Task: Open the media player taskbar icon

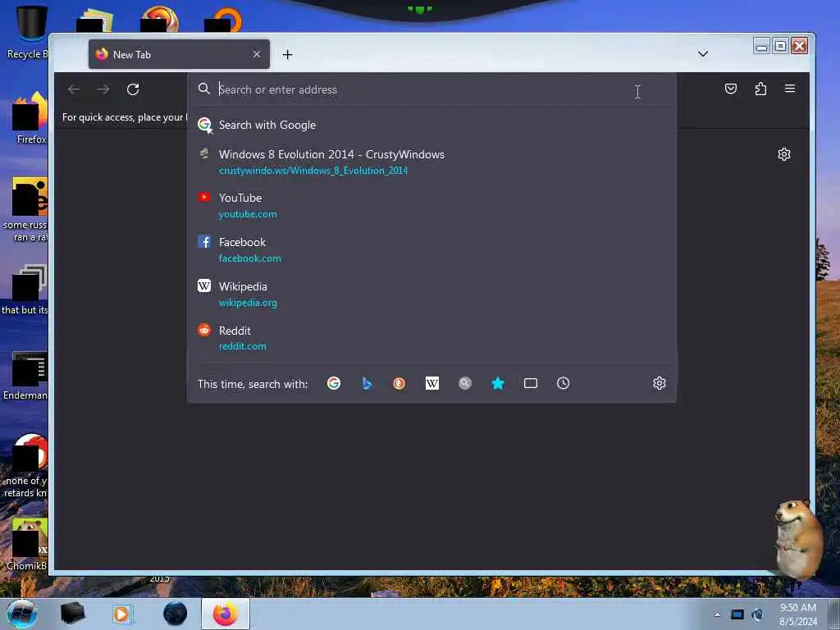Action: [121, 614]
